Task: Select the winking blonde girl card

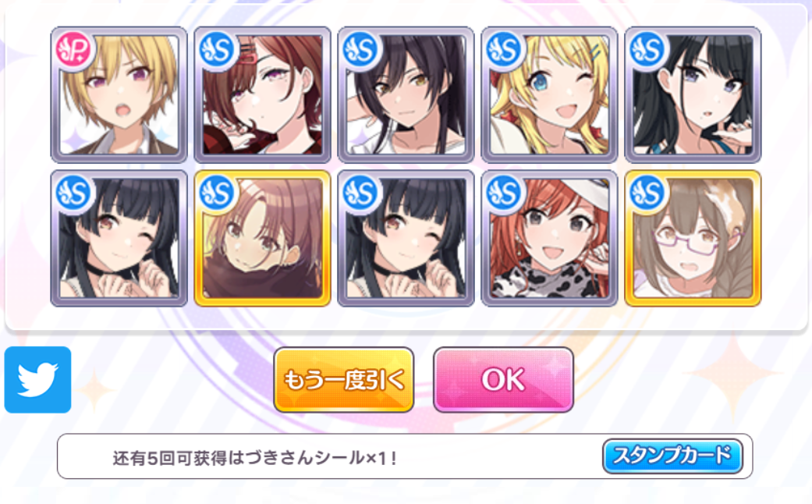Action: [549, 95]
